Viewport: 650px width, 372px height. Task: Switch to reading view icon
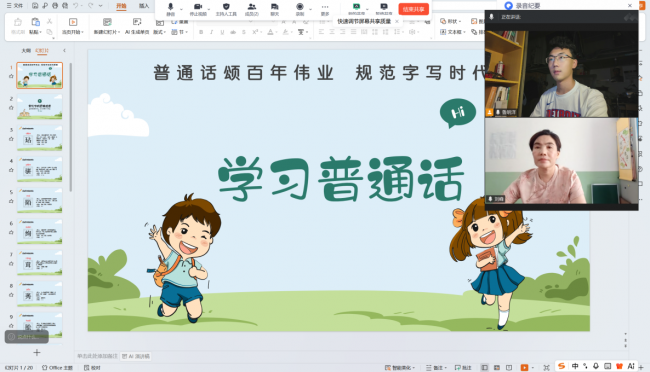[509, 367]
